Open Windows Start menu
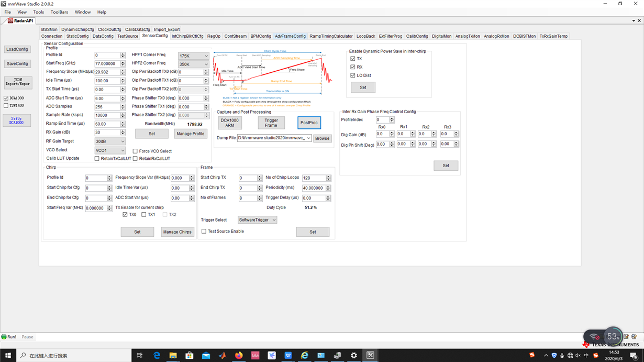Viewport: 644px width, 362px height. tap(8, 355)
